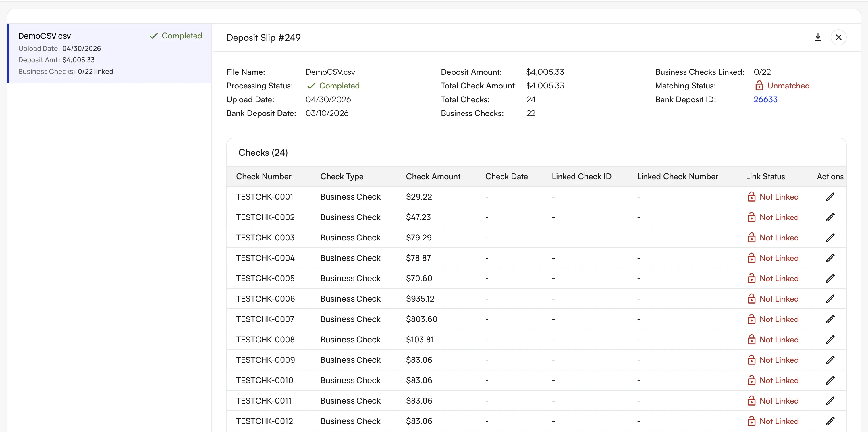Screen dimensions: 868x432
Task: Edit link for check TESTCHK-0001
Action: (x=830, y=197)
